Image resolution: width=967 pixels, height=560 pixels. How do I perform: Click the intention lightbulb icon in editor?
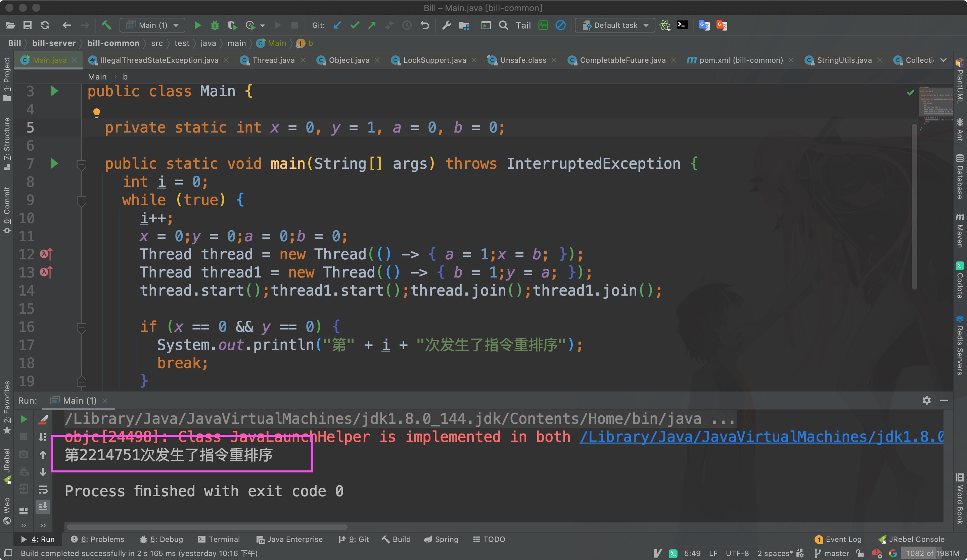coord(96,112)
